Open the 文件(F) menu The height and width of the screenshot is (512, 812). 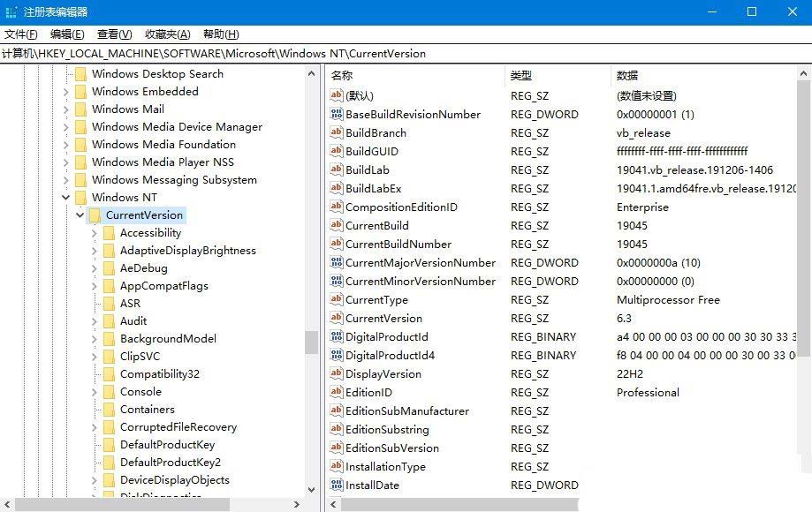(x=20, y=34)
